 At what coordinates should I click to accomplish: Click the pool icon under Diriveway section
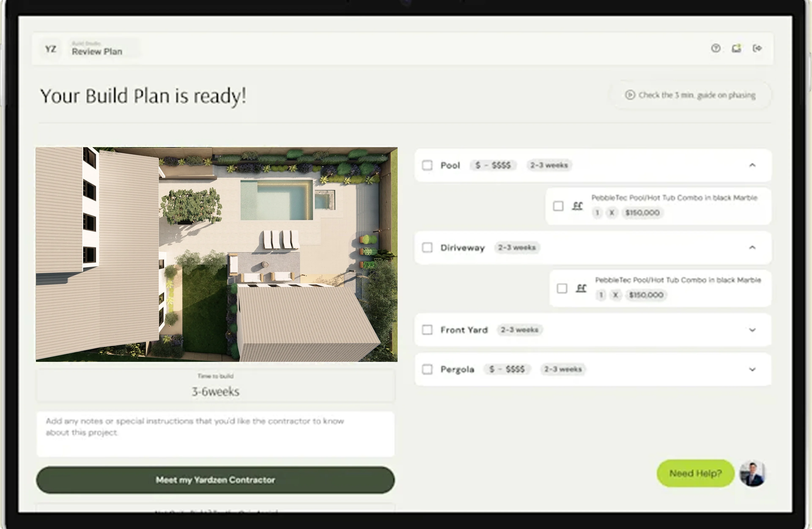click(581, 288)
